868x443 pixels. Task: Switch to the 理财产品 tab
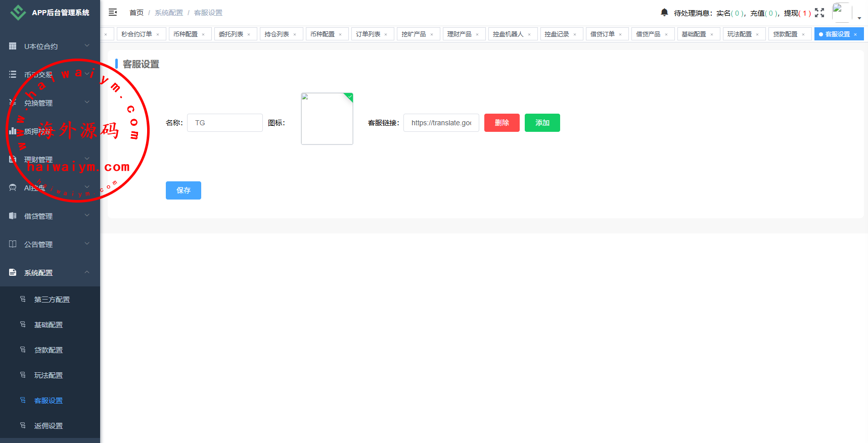click(459, 34)
